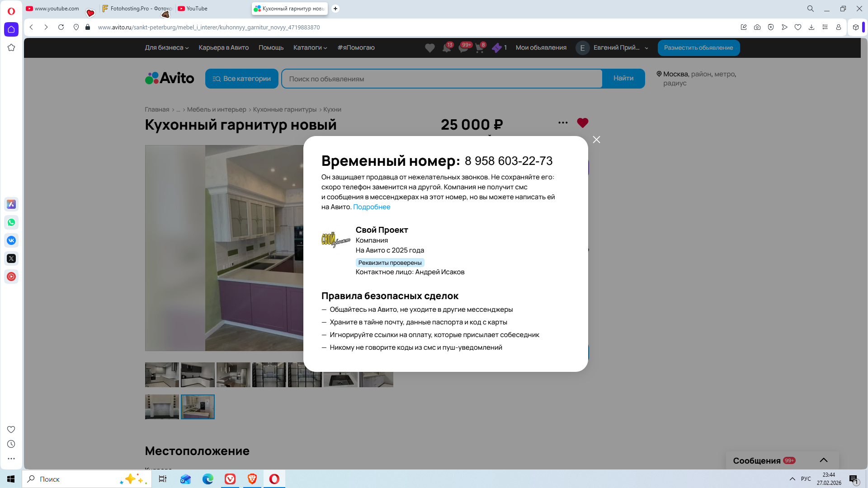Click the search field Поиск по объявлениям
Screen dimensions: 868x488
pyautogui.click(x=441, y=79)
